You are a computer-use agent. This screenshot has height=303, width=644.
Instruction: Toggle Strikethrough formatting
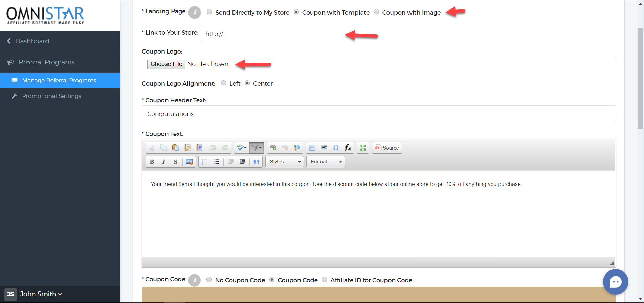coord(175,162)
